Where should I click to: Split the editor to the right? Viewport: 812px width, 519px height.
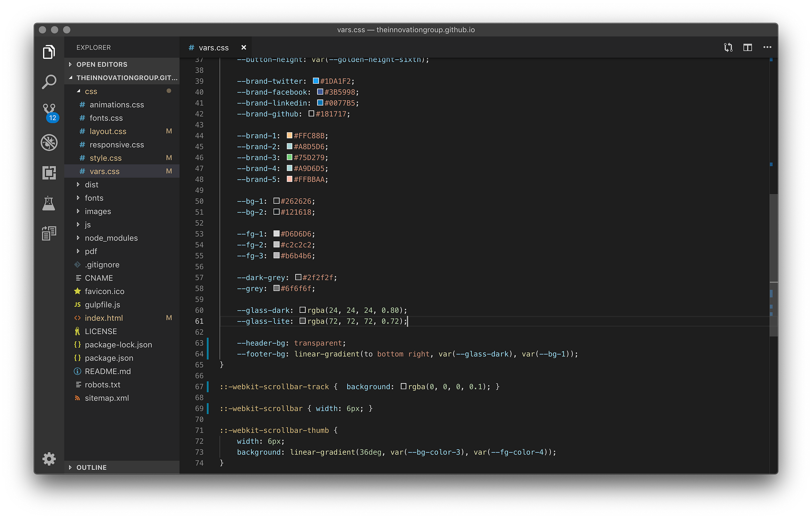[x=747, y=47]
